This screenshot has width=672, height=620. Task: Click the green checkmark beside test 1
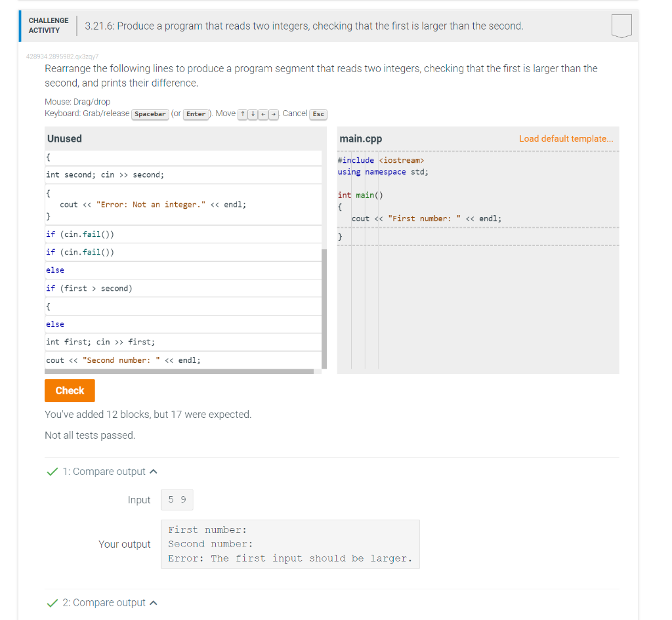pyautogui.click(x=52, y=472)
